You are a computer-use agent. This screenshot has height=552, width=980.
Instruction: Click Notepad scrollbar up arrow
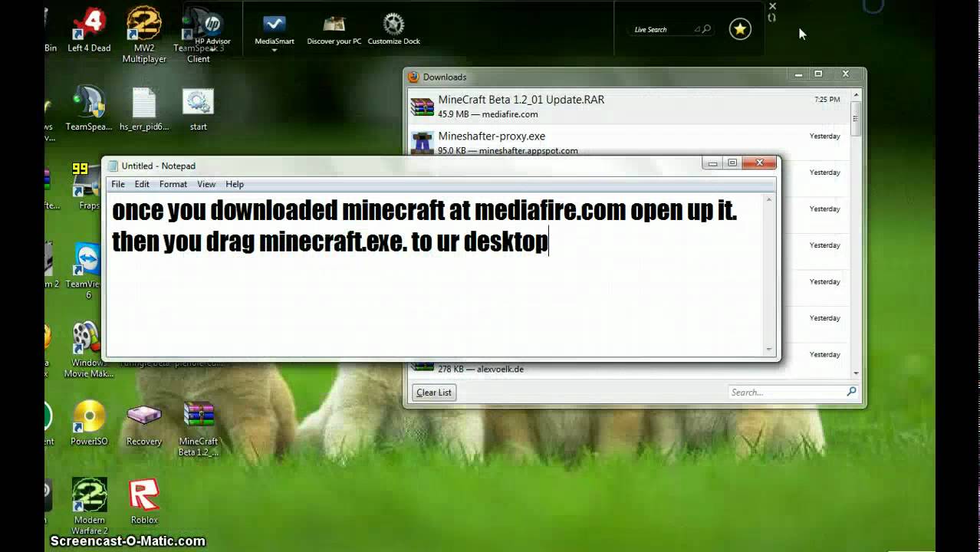pyautogui.click(x=769, y=199)
